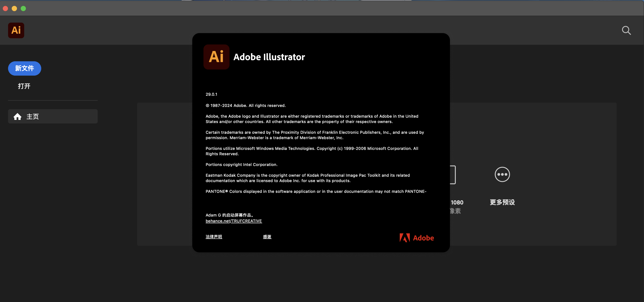
Task: Open 更多预设 via the ellipsis icon
Action: [x=502, y=174]
